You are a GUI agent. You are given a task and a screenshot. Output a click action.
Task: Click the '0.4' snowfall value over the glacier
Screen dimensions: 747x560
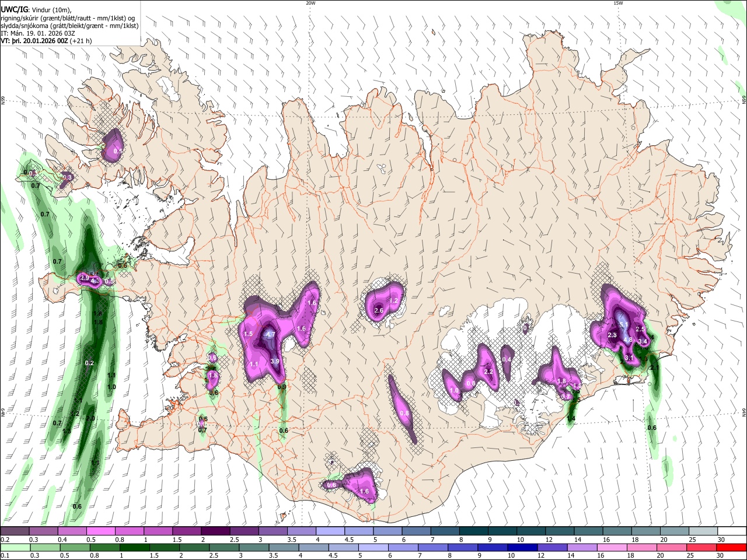(x=507, y=359)
